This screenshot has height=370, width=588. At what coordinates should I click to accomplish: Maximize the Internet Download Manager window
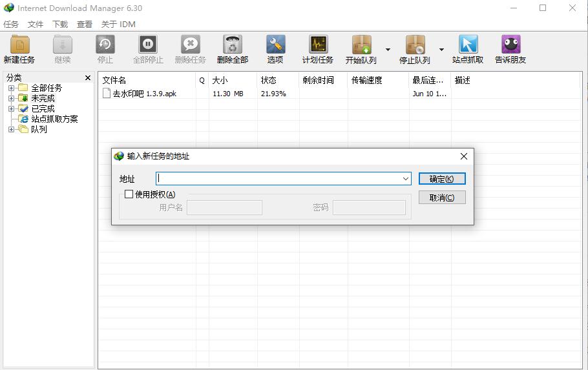543,8
